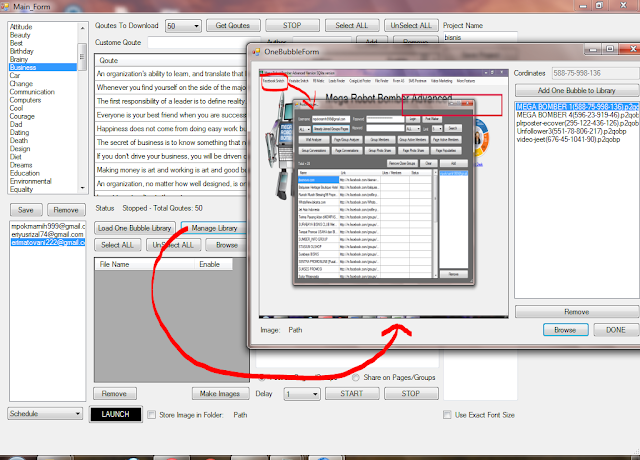Click the Project Name field containing bisnis
Image resolution: width=640 pixels, height=460 pixels.
pyautogui.click(x=480, y=37)
